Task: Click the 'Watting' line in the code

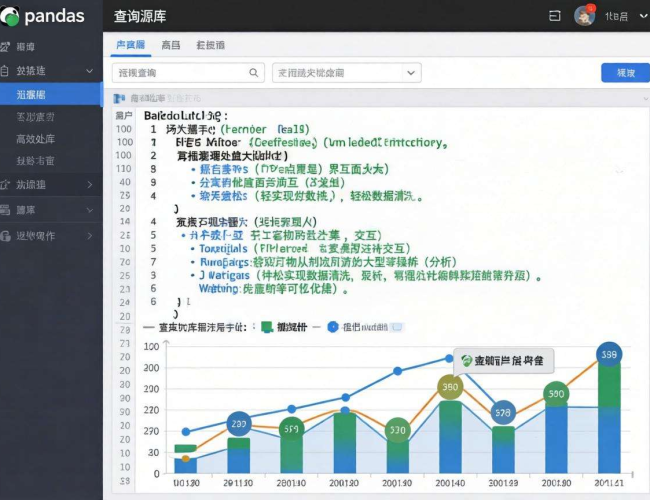Action: click(x=273, y=289)
